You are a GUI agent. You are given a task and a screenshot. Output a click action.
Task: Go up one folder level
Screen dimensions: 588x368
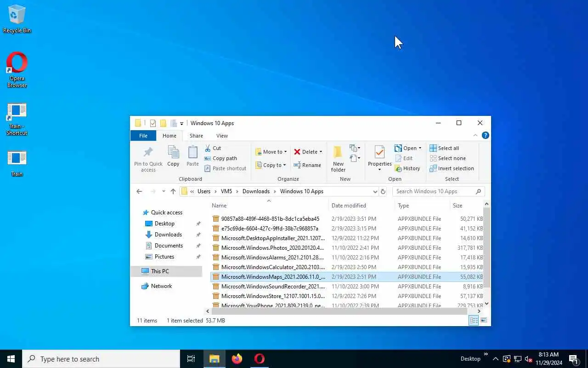(173, 191)
